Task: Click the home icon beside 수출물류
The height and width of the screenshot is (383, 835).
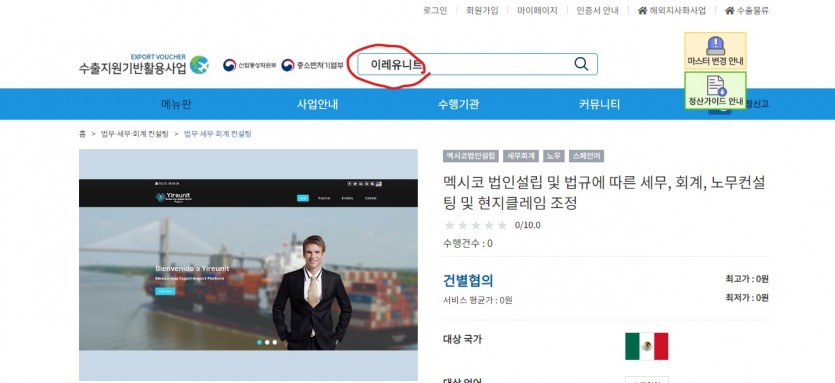Action: (730, 10)
